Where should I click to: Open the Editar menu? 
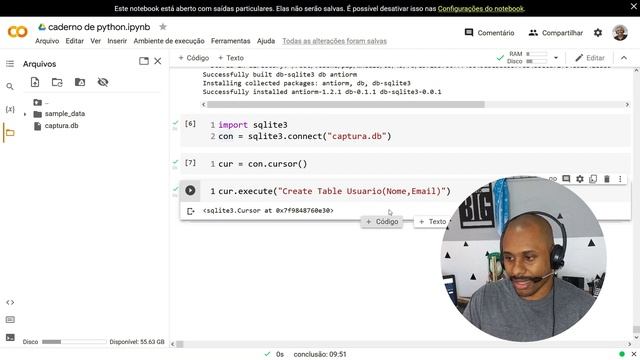[75, 41]
